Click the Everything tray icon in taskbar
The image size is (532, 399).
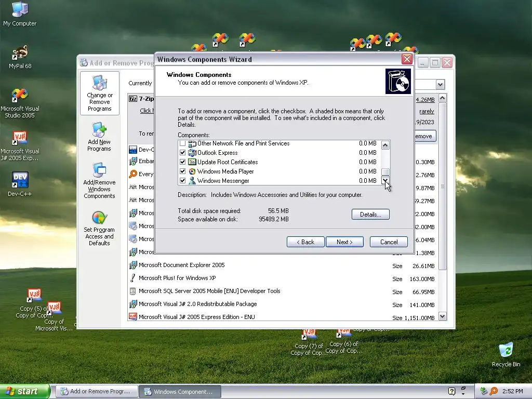494,391
